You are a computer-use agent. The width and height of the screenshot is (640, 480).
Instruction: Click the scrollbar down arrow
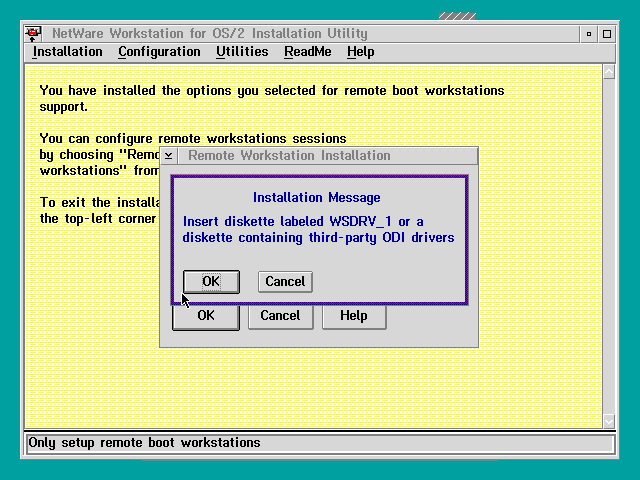(x=609, y=421)
